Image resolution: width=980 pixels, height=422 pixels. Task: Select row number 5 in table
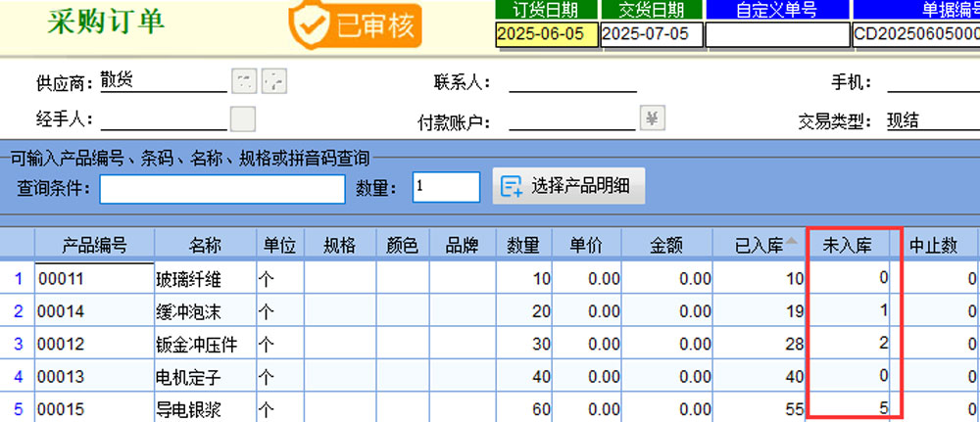tap(17, 408)
